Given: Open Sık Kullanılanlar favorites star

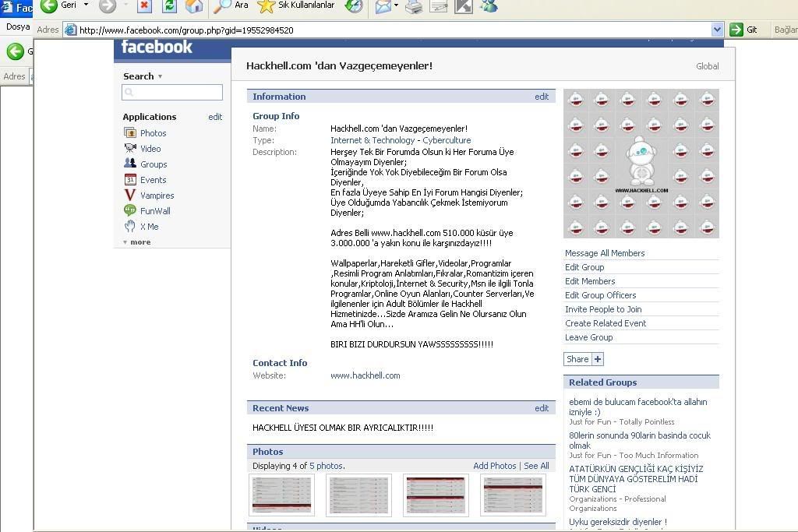Looking at the screenshot, I should [x=295, y=5].
